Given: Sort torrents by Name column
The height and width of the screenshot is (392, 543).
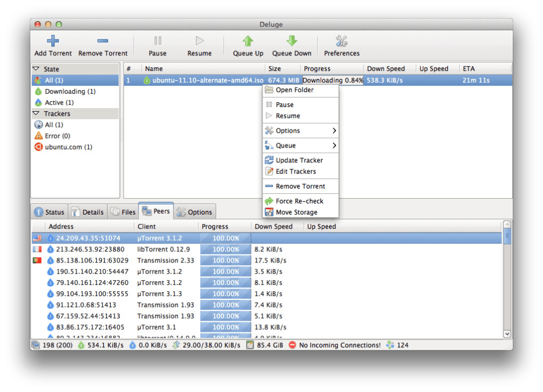Looking at the screenshot, I should [x=203, y=69].
